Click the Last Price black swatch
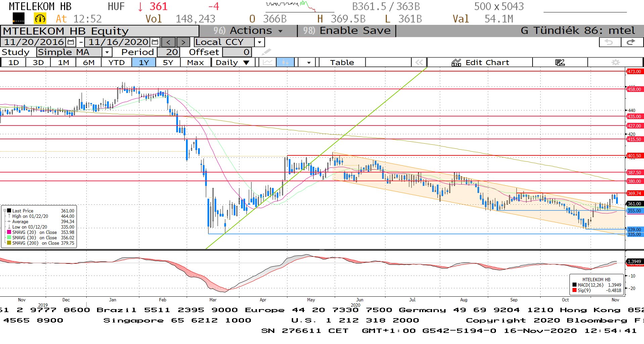 [x=9, y=211]
